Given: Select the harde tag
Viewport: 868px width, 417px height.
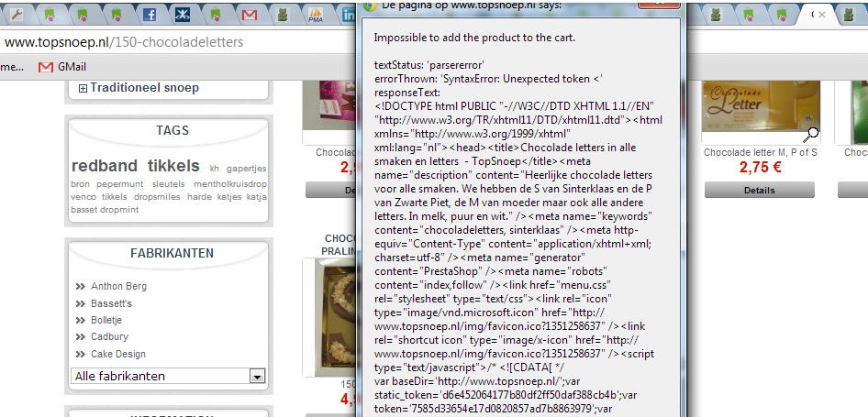Looking at the screenshot, I should click(198, 196).
